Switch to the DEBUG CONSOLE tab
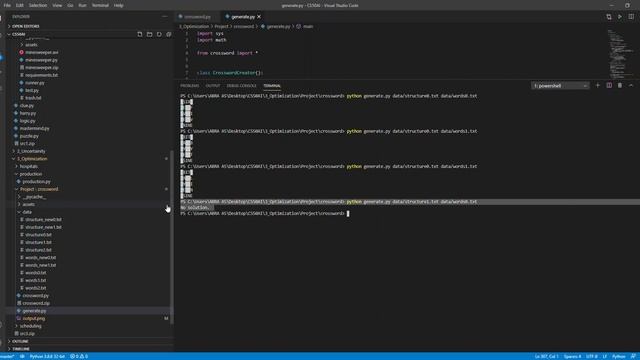The image size is (640, 360). (x=241, y=86)
